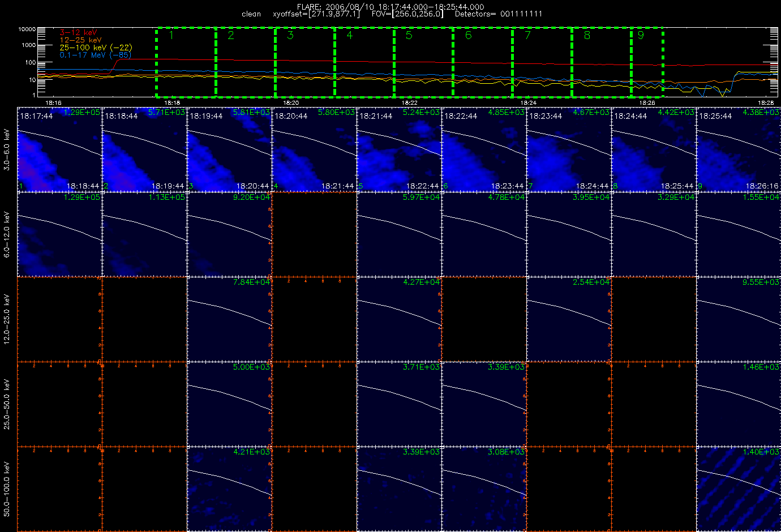781x532 pixels.
Task: Pick the 12.0-25.0 keV image labeled 4.27E+04
Action: [400, 319]
